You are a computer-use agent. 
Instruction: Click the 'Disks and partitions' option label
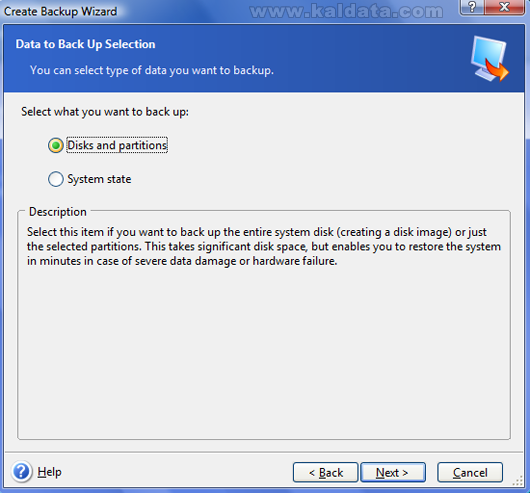pos(117,145)
